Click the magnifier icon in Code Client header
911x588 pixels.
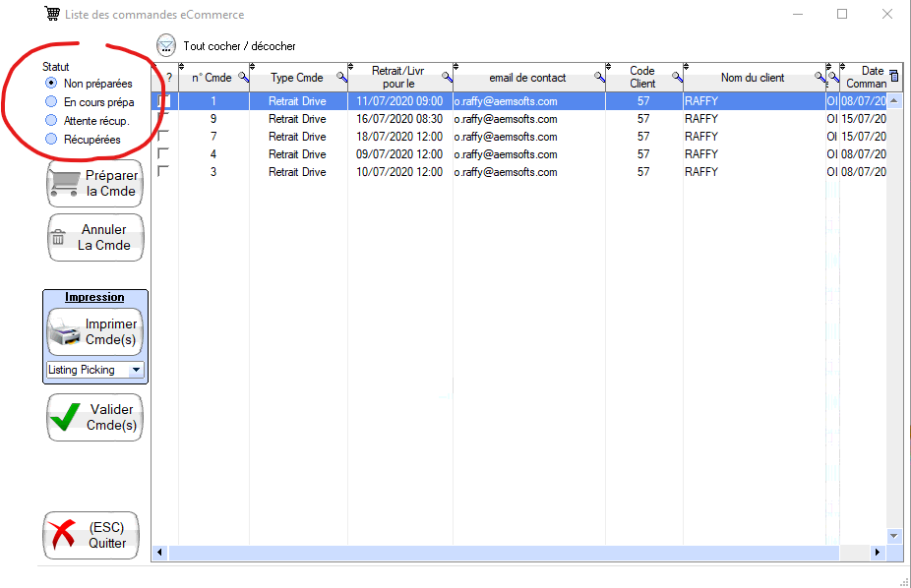[677, 77]
